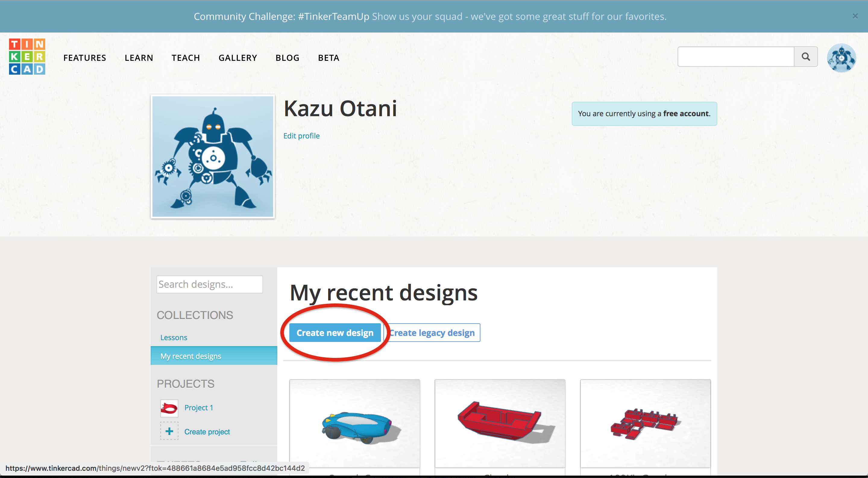Click the Edit profile link

pyautogui.click(x=301, y=136)
